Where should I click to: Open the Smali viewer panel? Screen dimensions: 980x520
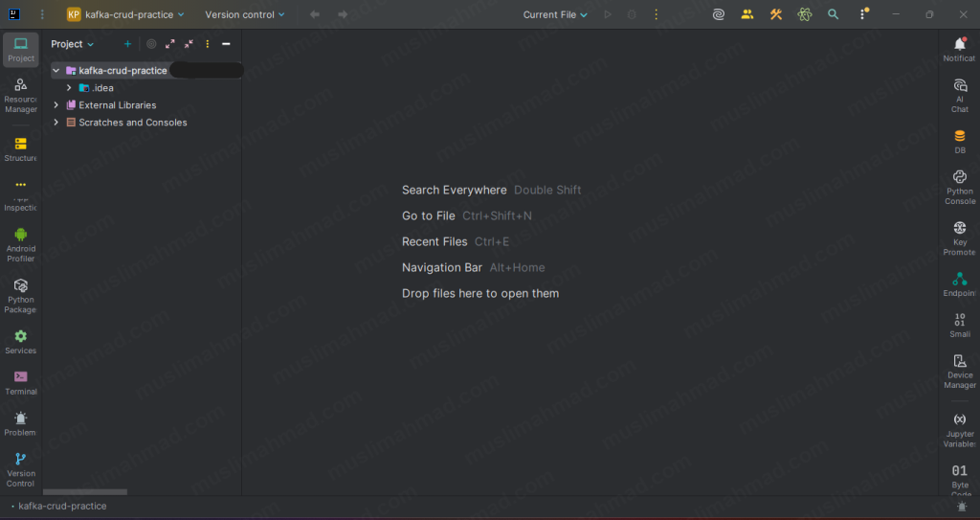click(959, 326)
